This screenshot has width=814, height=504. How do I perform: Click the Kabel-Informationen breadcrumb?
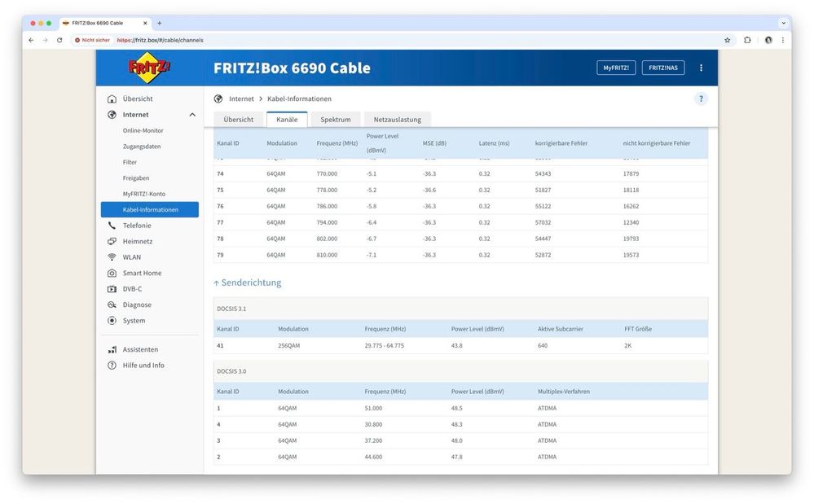299,99
